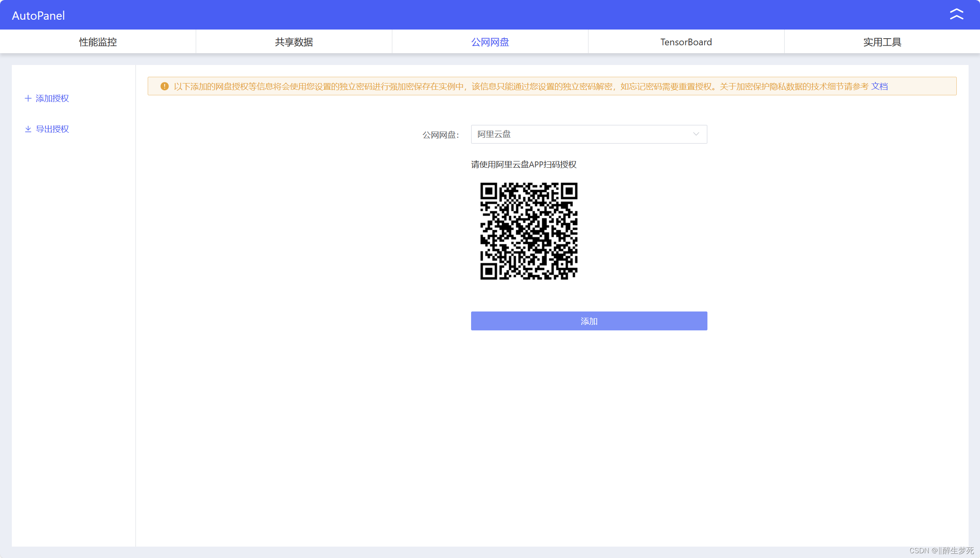Open the 阿里云盘 dropdown selector
This screenshot has height=558, width=980.
(589, 134)
